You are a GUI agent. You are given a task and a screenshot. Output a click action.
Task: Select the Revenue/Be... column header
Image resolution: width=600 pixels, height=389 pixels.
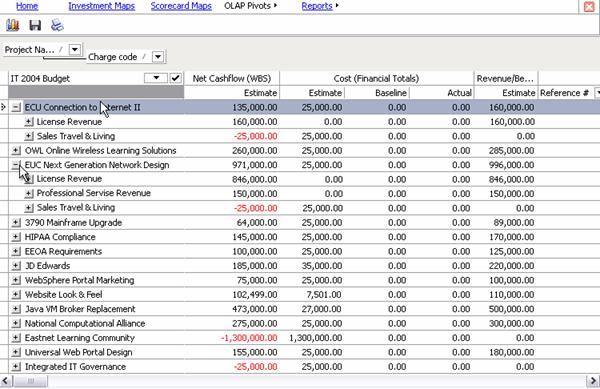click(x=505, y=78)
